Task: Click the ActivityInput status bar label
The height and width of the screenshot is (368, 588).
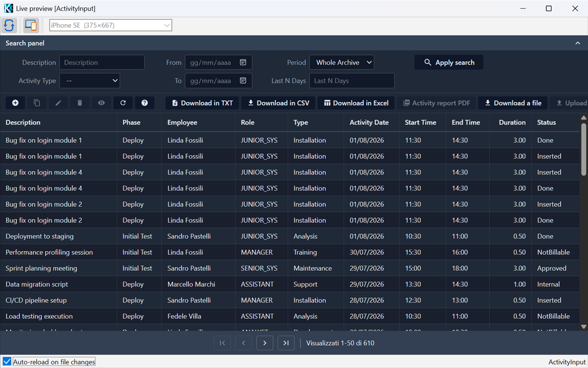Action: pos(567,362)
